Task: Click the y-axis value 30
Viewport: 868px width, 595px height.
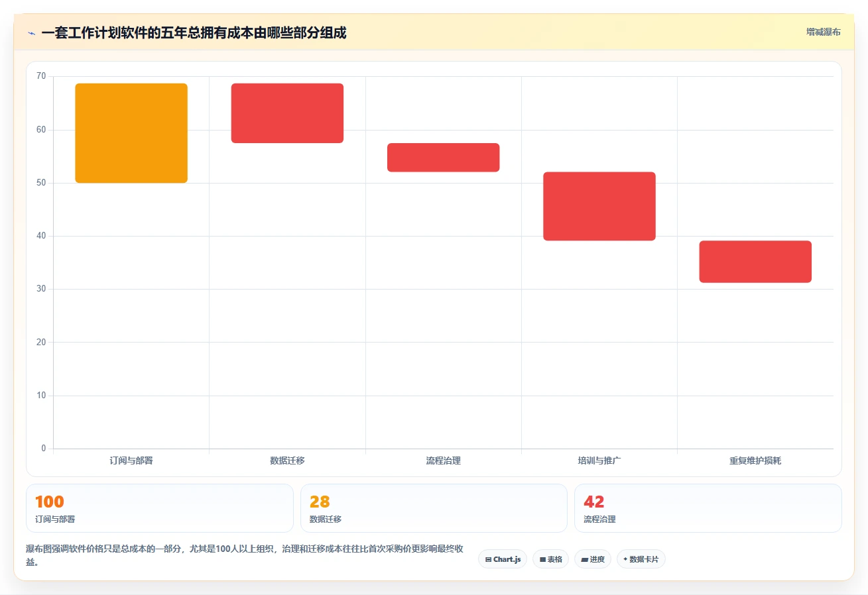Action: 41,290
